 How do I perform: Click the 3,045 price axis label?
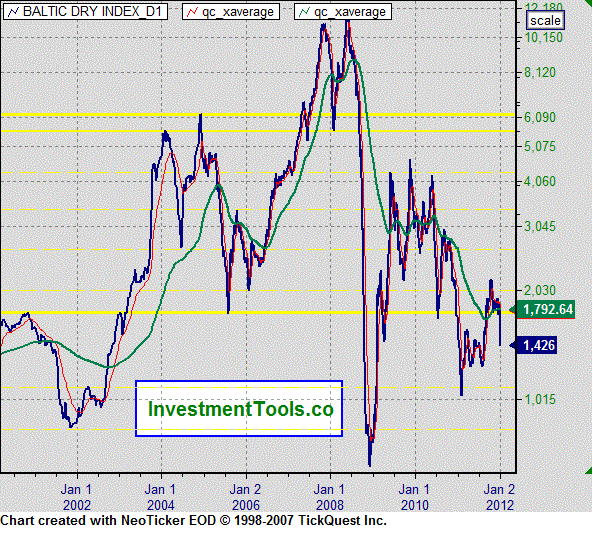pyautogui.click(x=540, y=226)
